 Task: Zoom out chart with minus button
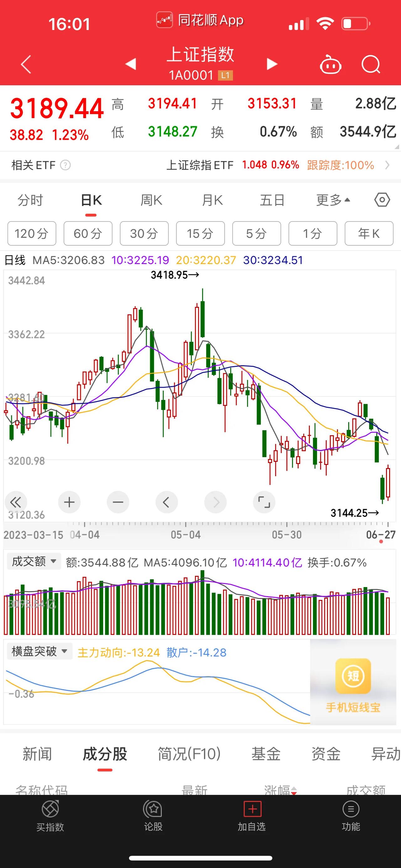coord(118,502)
